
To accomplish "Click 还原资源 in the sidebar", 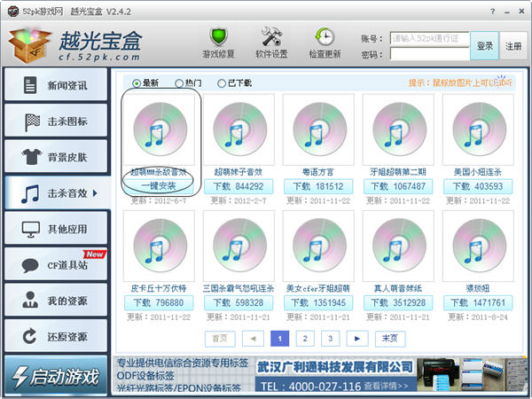I will click(57, 337).
